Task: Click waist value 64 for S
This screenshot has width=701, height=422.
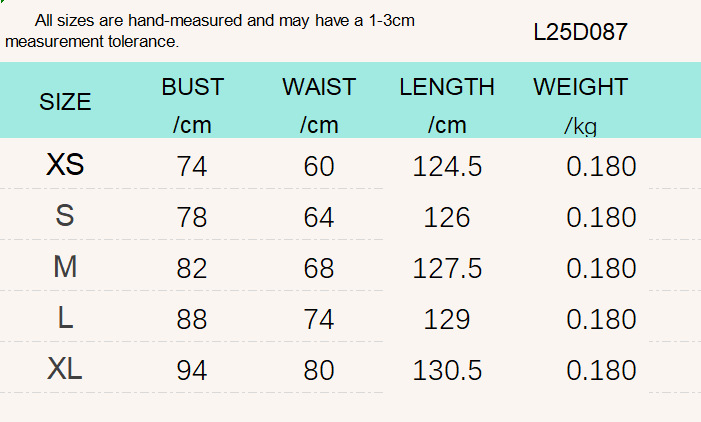Action: (x=319, y=218)
